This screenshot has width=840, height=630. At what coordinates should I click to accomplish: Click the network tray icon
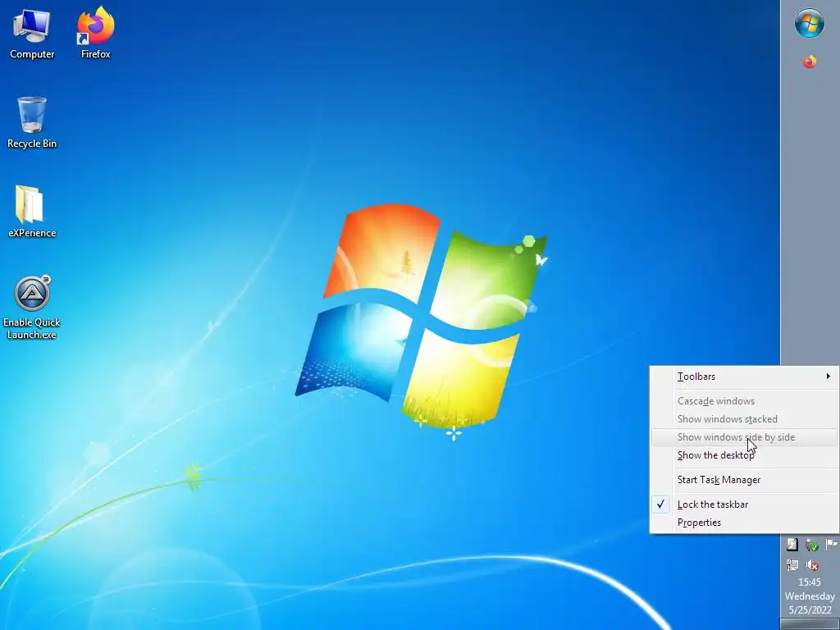[x=792, y=564]
